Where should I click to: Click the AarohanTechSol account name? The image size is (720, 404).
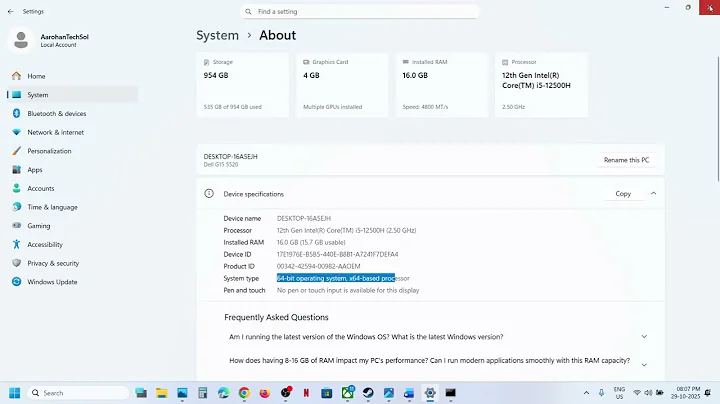pyautogui.click(x=64, y=37)
